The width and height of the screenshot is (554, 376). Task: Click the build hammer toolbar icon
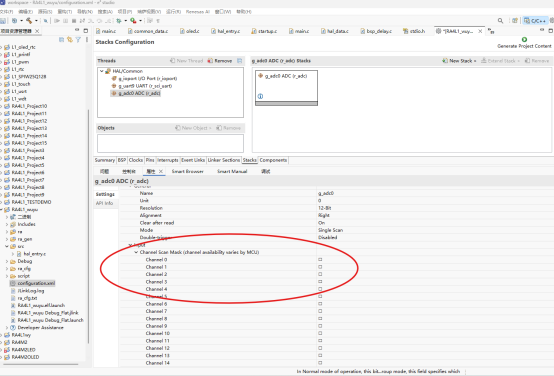(x=29, y=21)
